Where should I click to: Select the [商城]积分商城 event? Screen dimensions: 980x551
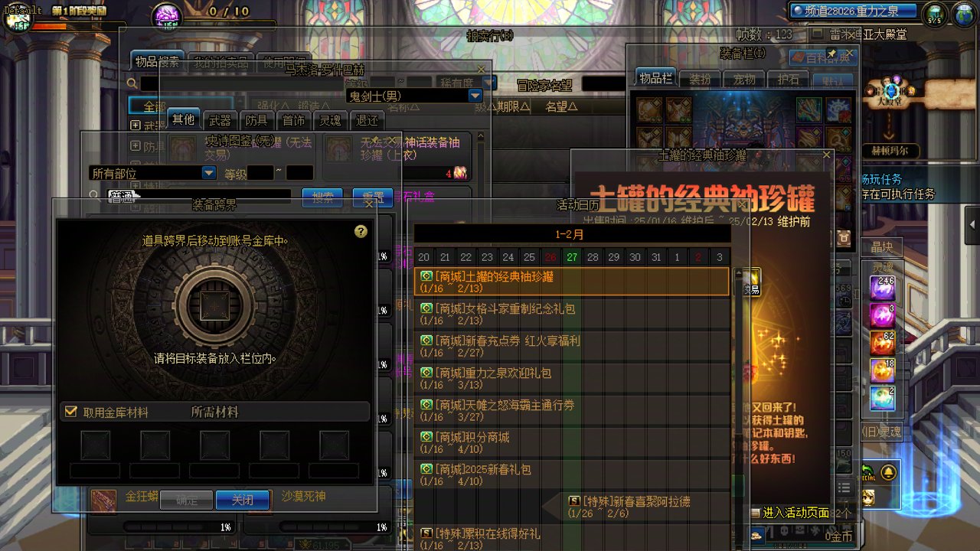(571, 442)
